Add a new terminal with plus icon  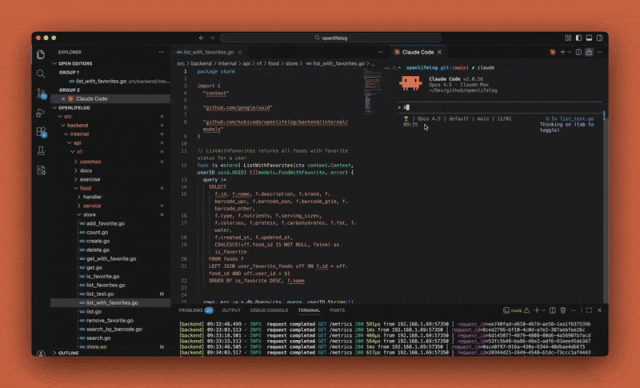[537, 310]
